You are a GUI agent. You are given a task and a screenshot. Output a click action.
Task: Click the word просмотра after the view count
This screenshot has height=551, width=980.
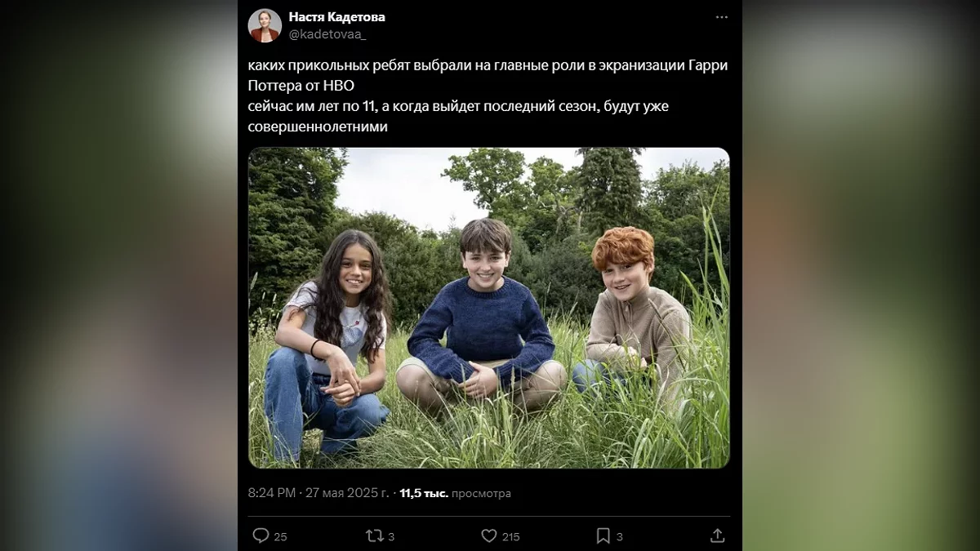[x=481, y=493]
